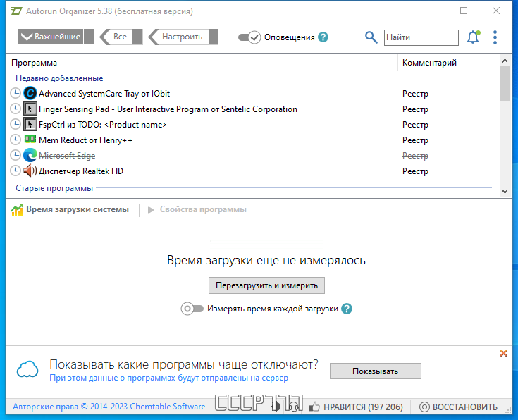Select the Важнейшие filter tab
This screenshot has width=518, height=420.
(x=55, y=37)
